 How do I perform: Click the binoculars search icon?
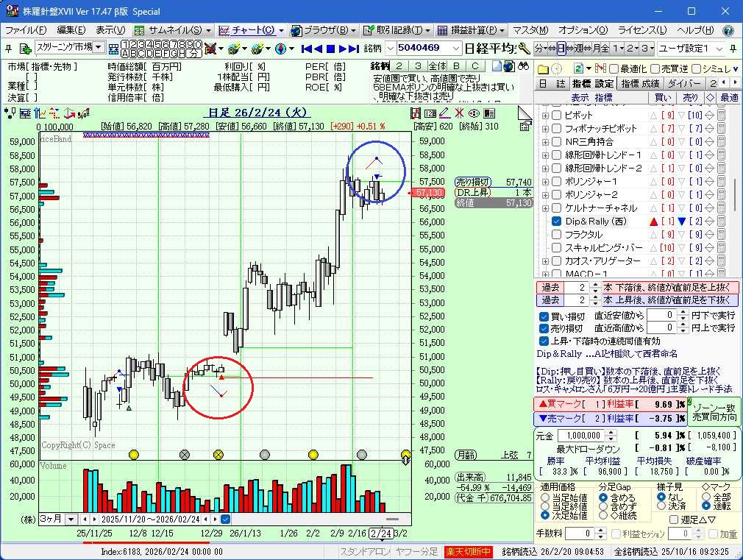click(x=525, y=66)
